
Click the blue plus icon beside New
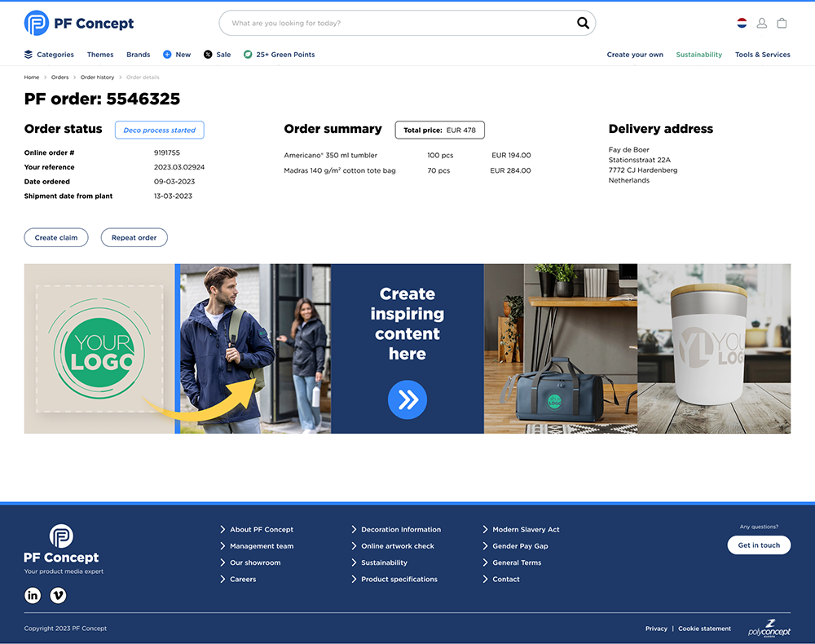tap(167, 55)
